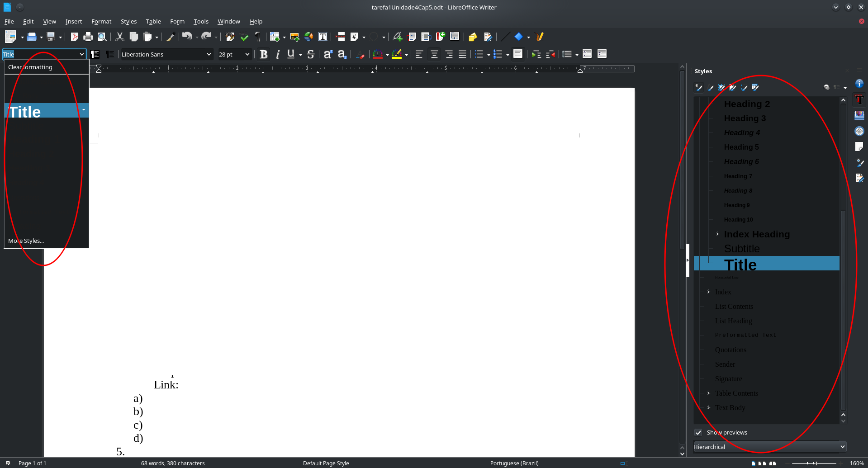Select Quotations style in Styles panel
868x468 pixels.
point(730,350)
